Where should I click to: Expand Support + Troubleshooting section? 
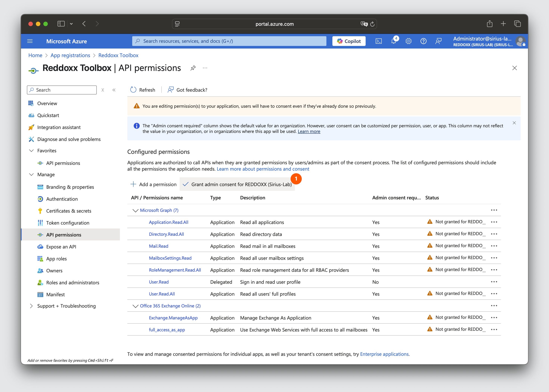coord(31,306)
